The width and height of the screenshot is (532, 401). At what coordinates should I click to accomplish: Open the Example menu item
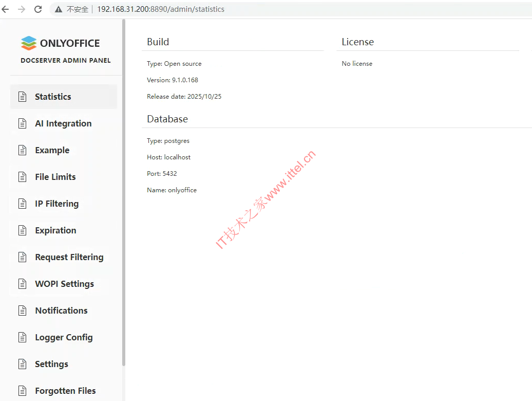52,150
